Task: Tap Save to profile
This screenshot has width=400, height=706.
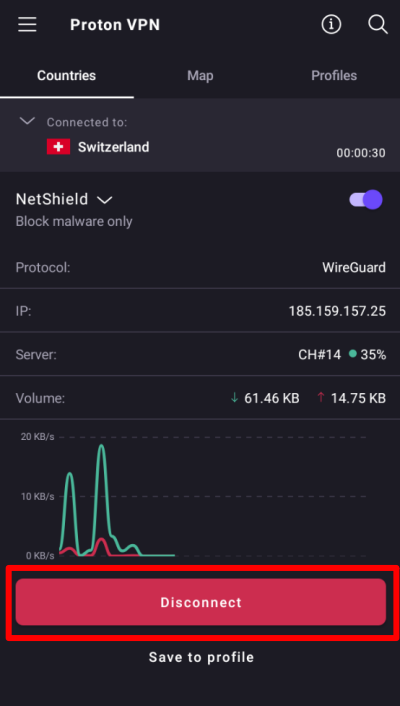Action: coord(201,657)
